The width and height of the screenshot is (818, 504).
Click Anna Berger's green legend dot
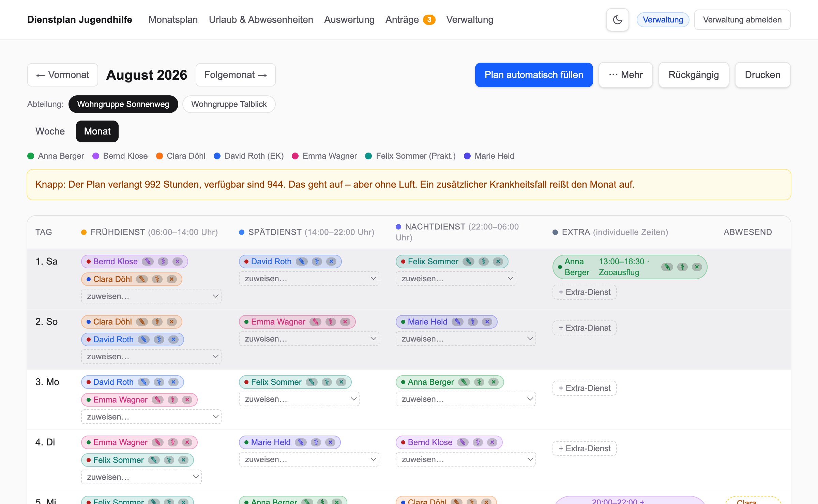click(x=31, y=156)
